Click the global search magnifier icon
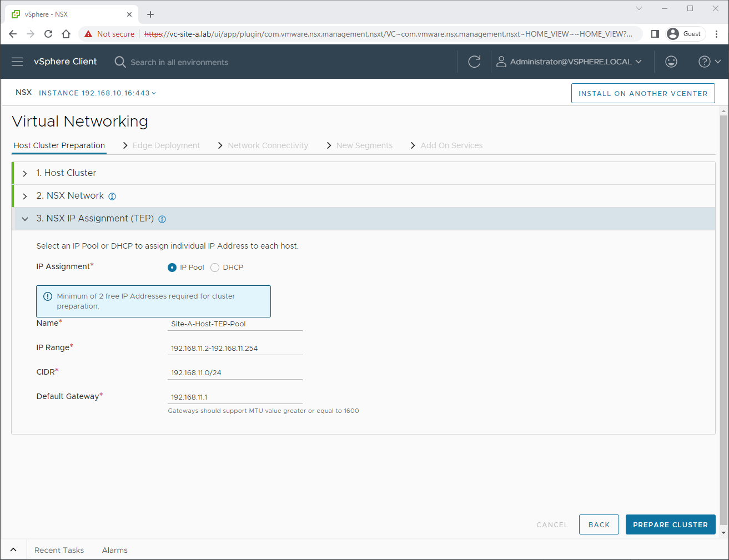This screenshot has height=560, width=729. pos(120,62)
